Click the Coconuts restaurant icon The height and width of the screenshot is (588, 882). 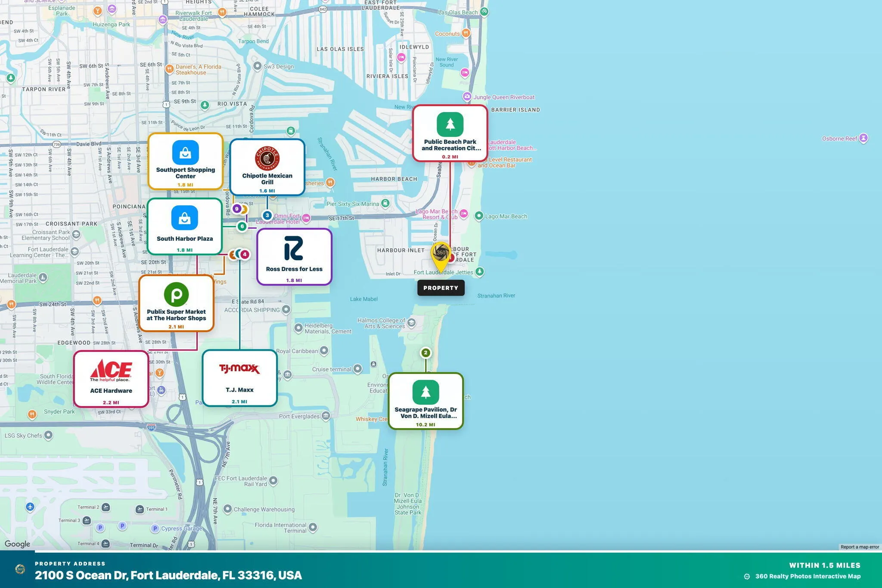click(x=466, y=33)
